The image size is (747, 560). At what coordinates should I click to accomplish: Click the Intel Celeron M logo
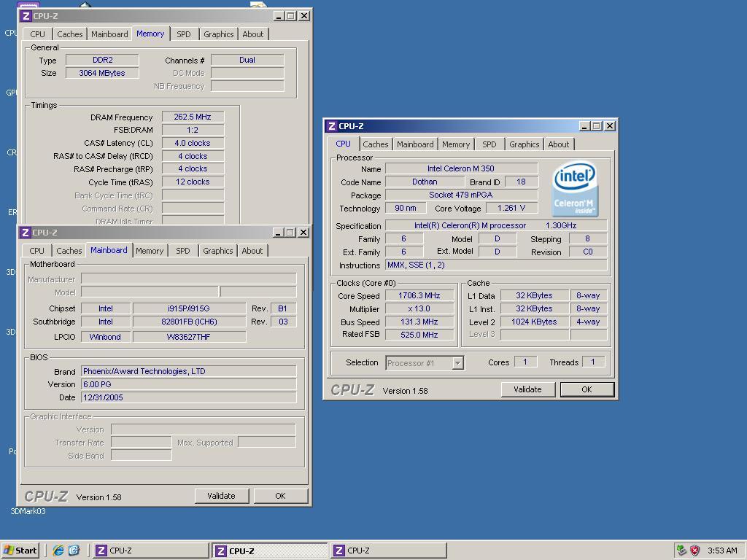pyautogui.click(x=575, y=189)
